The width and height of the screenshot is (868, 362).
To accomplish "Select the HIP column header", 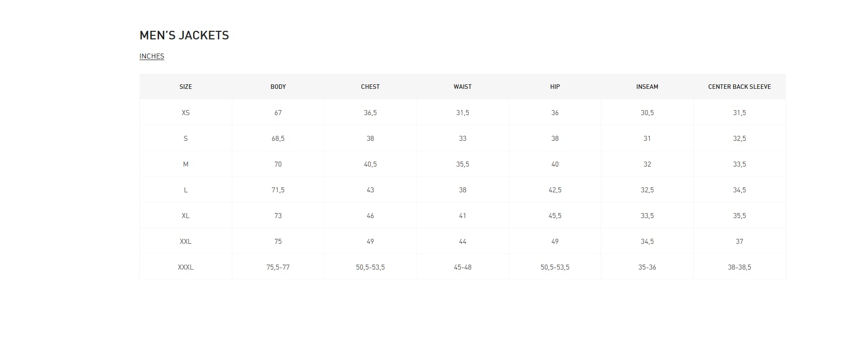I will coord(555,87).
